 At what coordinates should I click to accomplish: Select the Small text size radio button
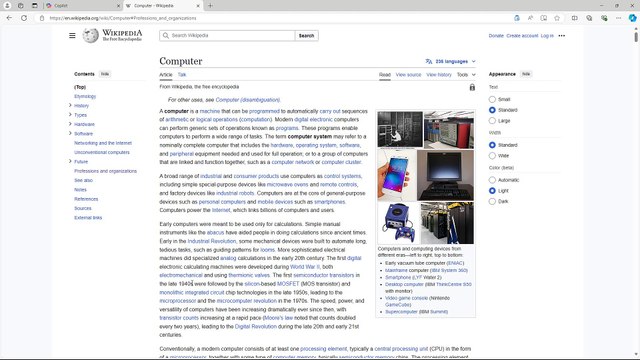click(x=492, y=99)
